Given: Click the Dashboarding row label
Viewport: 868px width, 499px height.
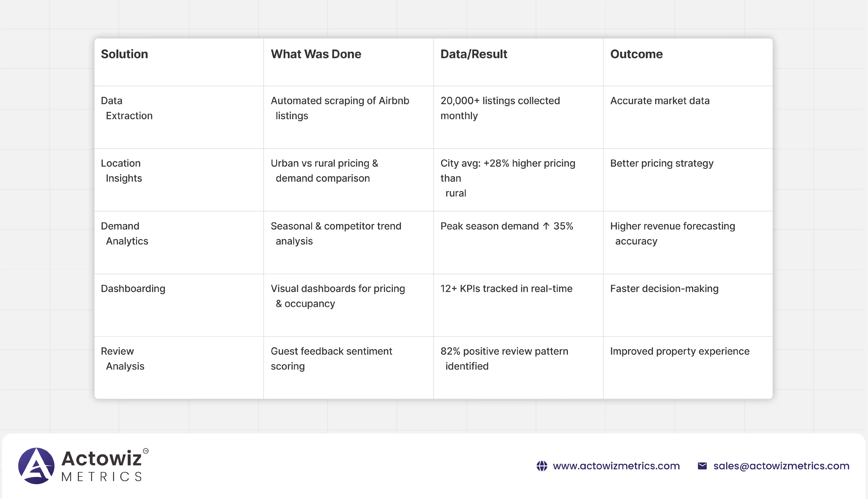Looking at the screenshot, I should coord(133,289).
